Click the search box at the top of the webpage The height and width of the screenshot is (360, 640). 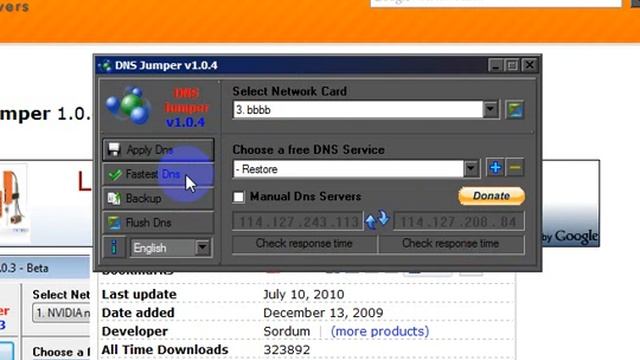click(496, 2)
